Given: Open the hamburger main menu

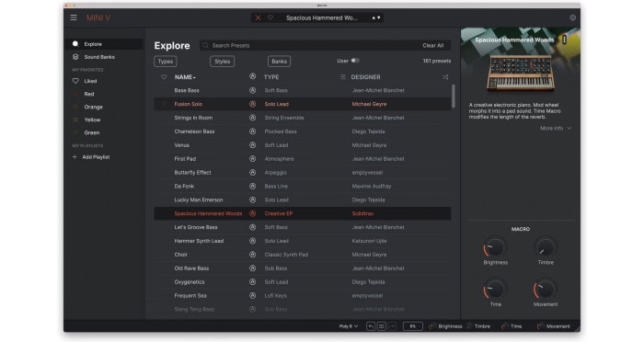Looking at the screenshot, I should (74, 17).
